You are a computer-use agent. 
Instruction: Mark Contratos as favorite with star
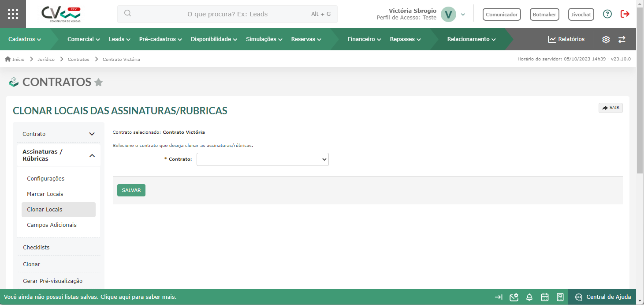pos(99,82)
